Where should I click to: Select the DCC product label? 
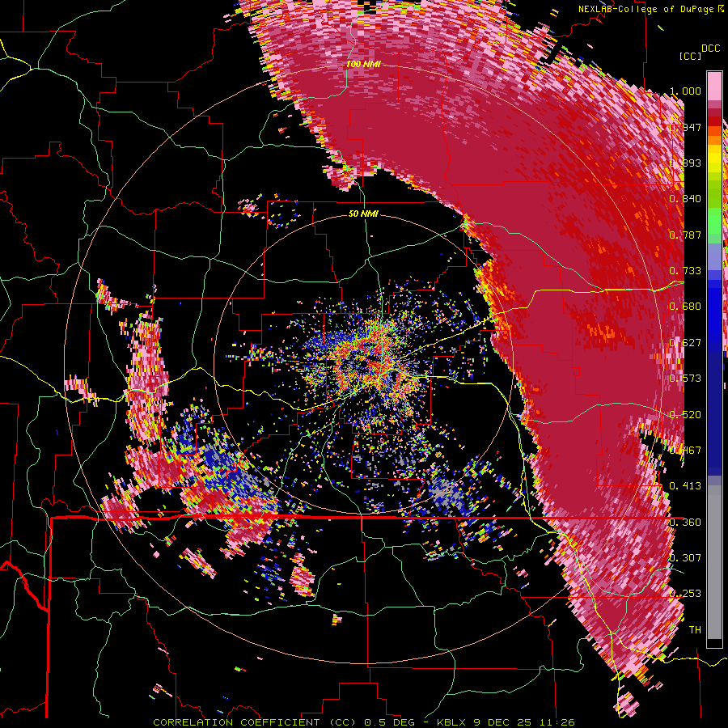pos(711,48)
